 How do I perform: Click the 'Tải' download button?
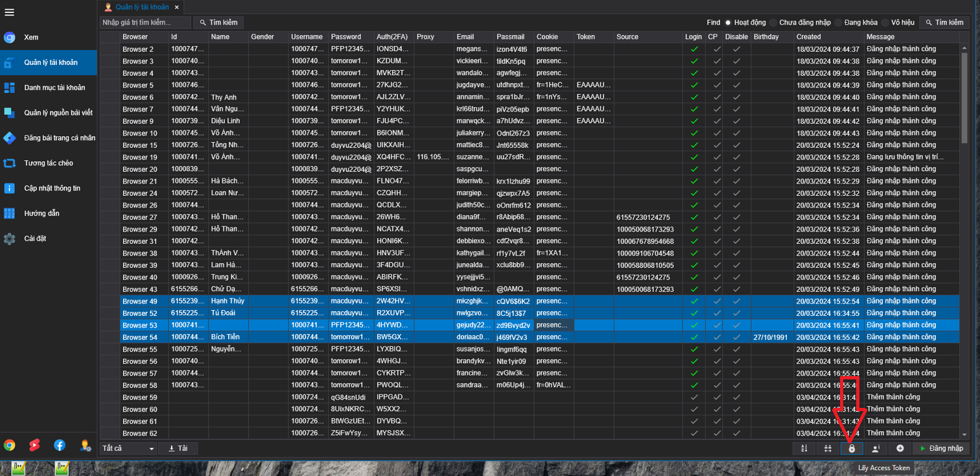pos(178,448)
